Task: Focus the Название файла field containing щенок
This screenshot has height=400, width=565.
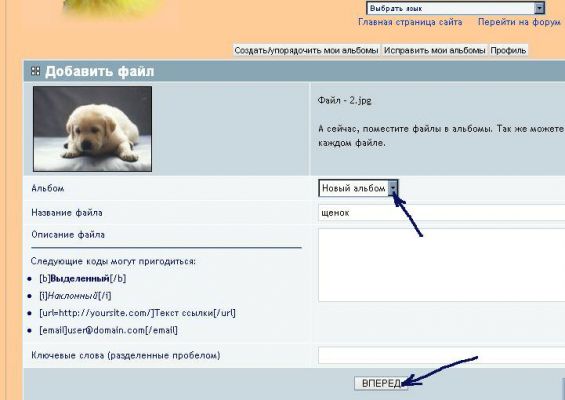Action: click(x=441, y=213)
